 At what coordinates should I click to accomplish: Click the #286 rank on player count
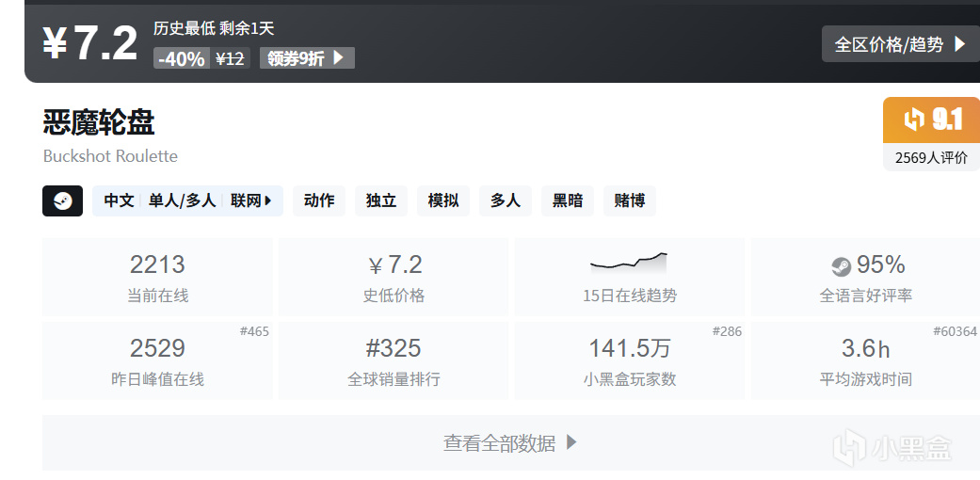(727, 331)
